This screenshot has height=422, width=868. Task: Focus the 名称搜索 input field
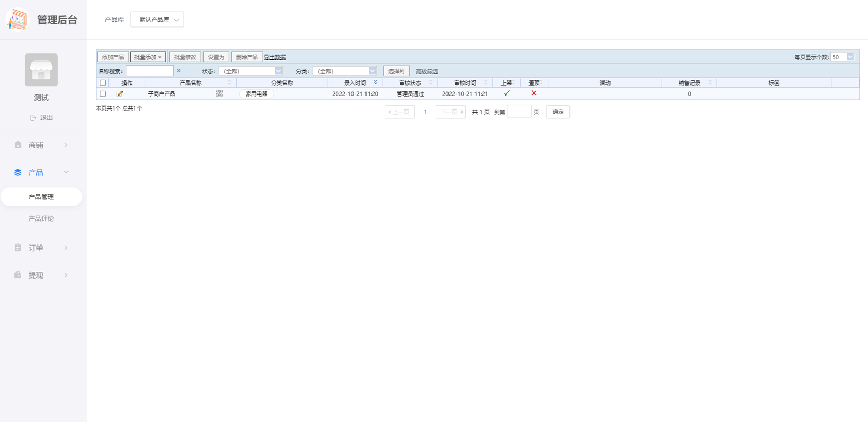point(150,71)
